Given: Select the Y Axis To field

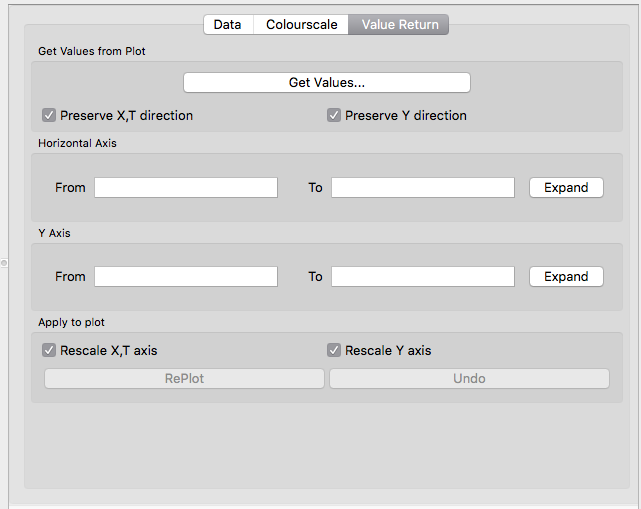Looking at the screenshot, I should 422,276.
